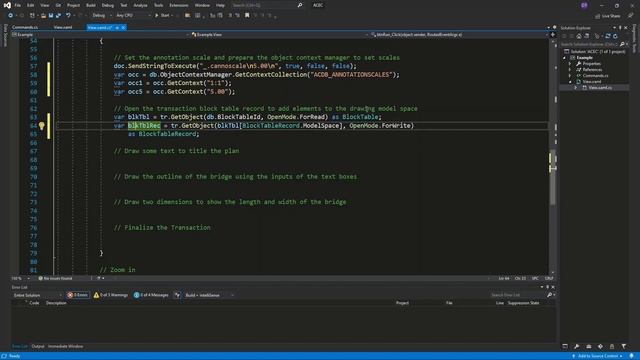Toggle the bookmark icon in the toolbar

pos(247,16)
